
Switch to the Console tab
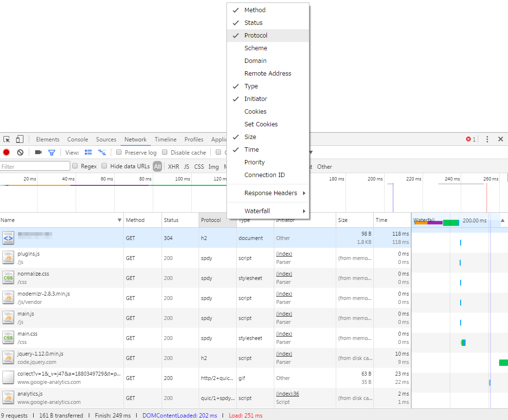click(78, 139)
